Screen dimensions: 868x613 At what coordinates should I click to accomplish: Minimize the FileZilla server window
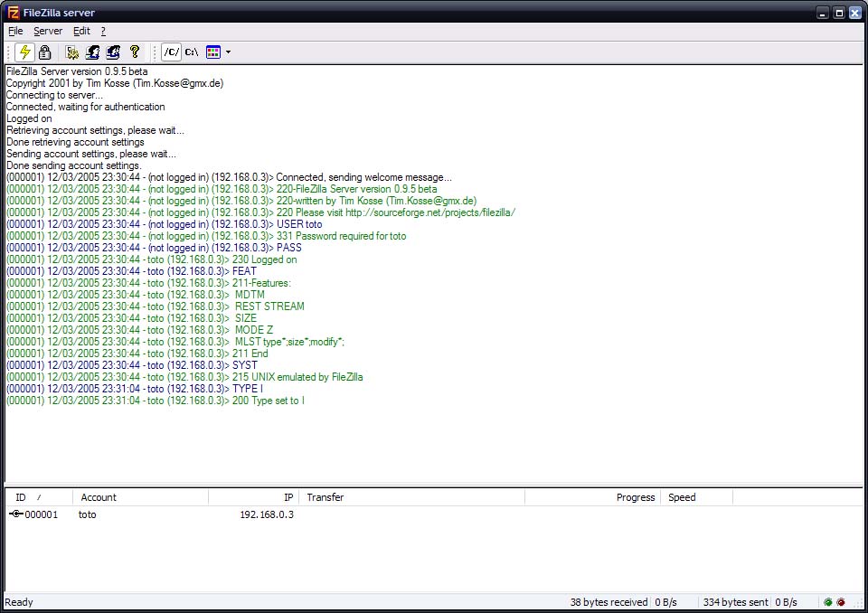(823, 13)
